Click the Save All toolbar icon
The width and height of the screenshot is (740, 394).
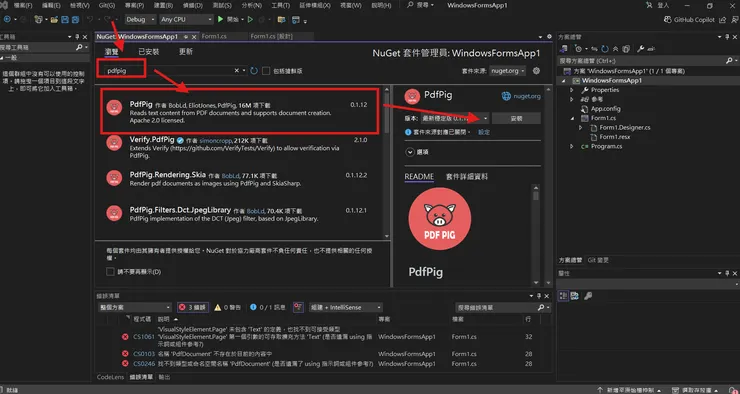[x=75, y=20]
